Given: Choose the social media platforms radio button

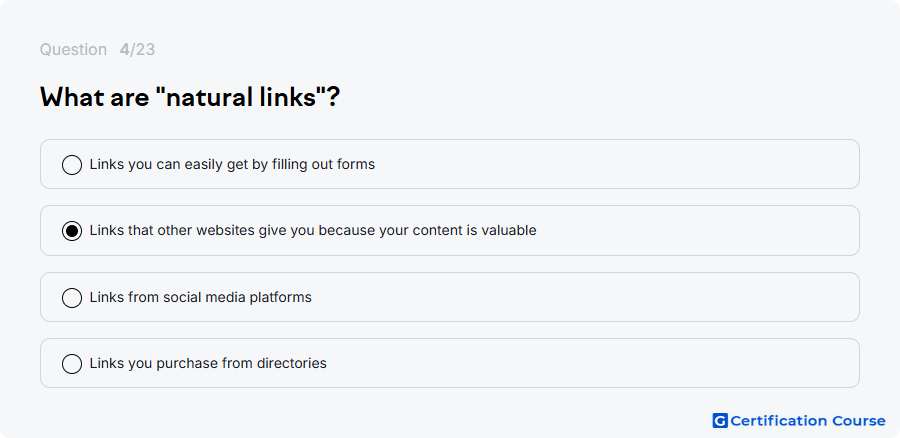Looking at the screenshot, I should coord(72,297).
